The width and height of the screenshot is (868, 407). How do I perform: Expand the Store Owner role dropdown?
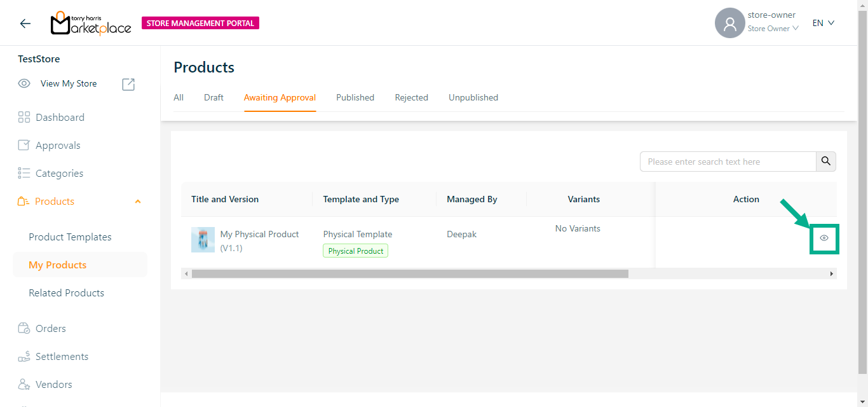coord(773,29)
